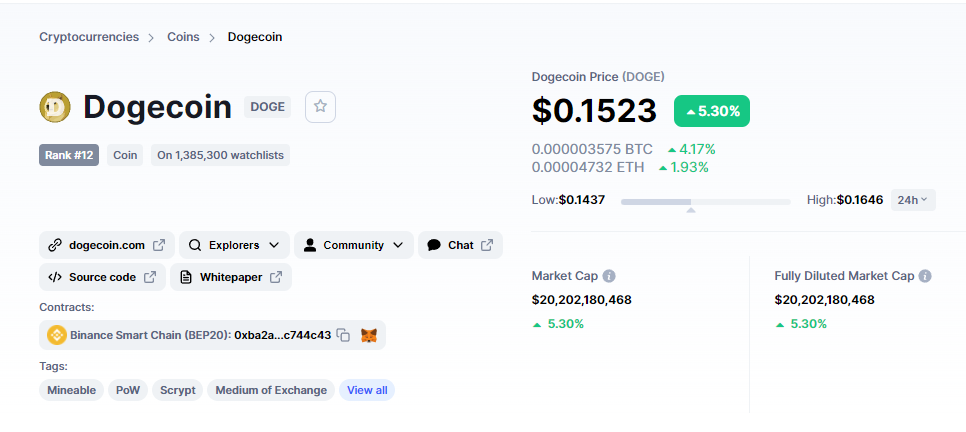The width and height of the screenshot is (966, 432).
Task: Click the Coin type badge
Action: (125, 155)
